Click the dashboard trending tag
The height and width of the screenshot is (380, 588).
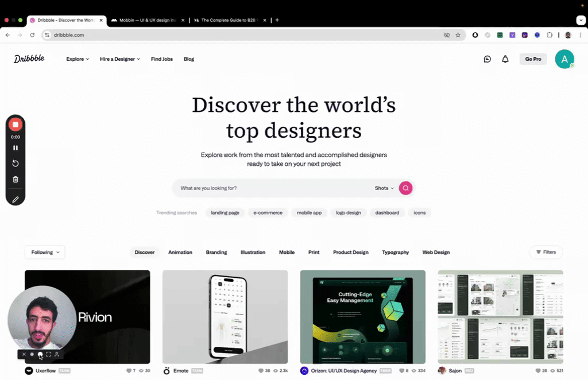387,212
